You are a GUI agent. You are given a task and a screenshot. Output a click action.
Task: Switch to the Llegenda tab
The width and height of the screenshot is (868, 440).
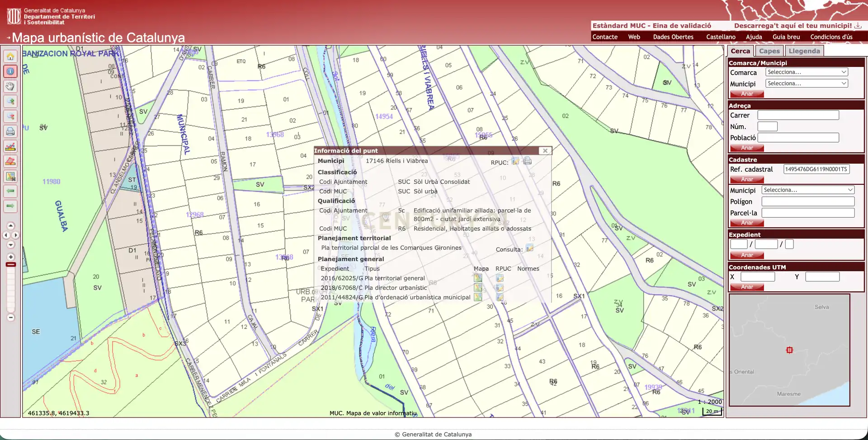point(804,51)
